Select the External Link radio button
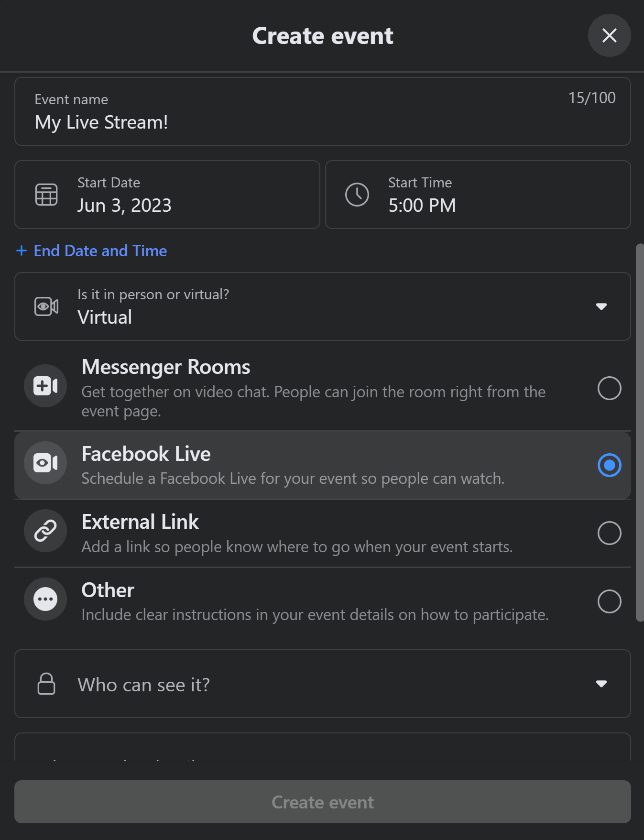This screenshot has width=644, height=840. pyautogui.click(x=609, y=533)
